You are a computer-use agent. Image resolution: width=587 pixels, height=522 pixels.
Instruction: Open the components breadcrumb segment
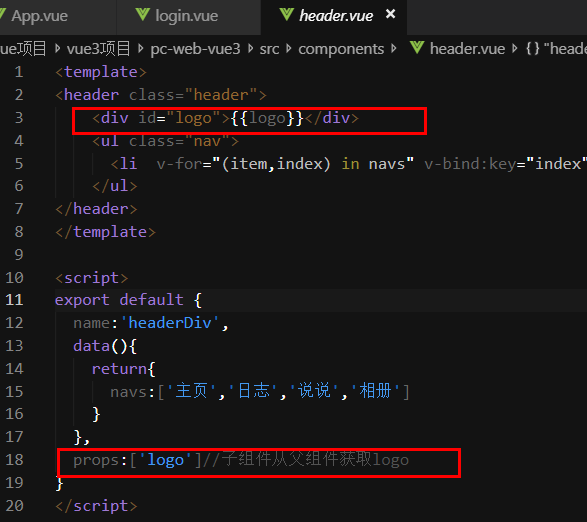click(x=341, y=49)
